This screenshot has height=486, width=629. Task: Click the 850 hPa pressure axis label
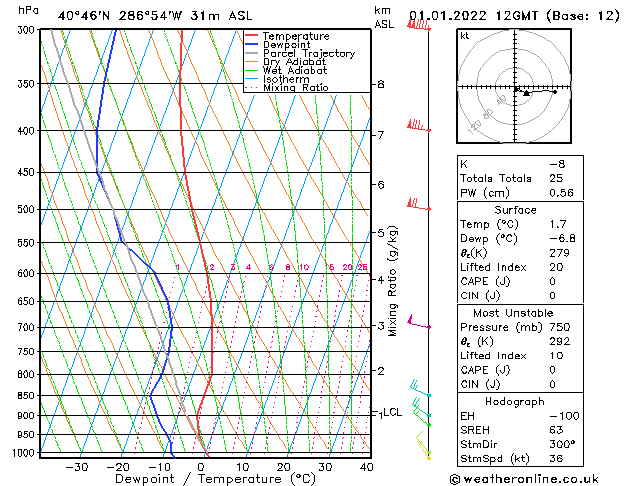[x=26, y=395]
